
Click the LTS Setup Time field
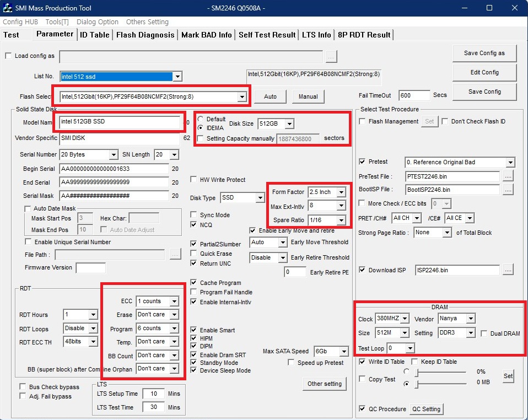tap(154, 394)
